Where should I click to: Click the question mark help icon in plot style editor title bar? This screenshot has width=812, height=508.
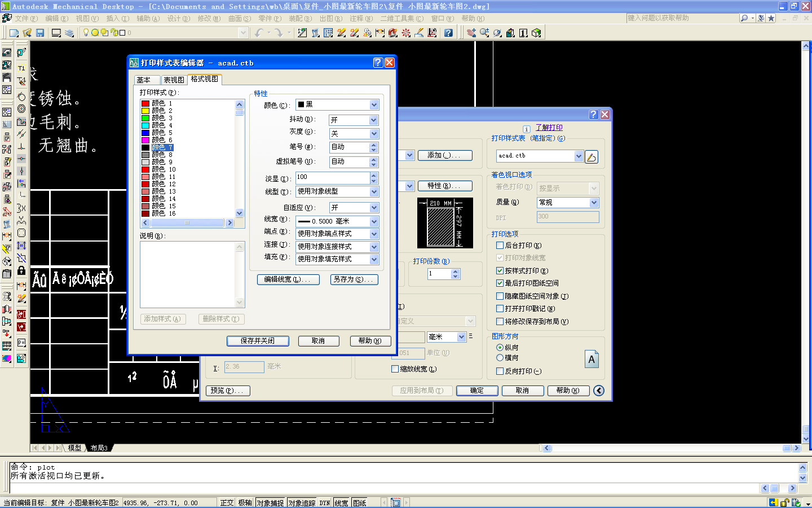378,63
